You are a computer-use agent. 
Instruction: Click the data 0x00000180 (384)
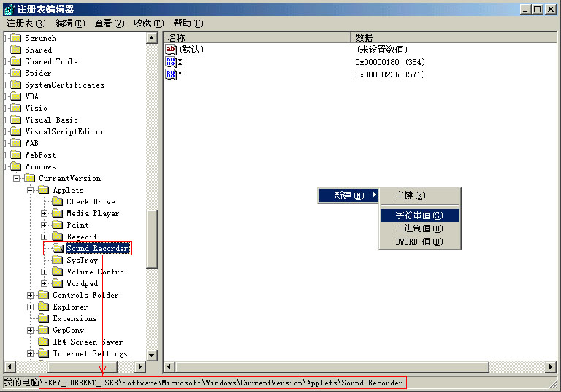point(390,62)
